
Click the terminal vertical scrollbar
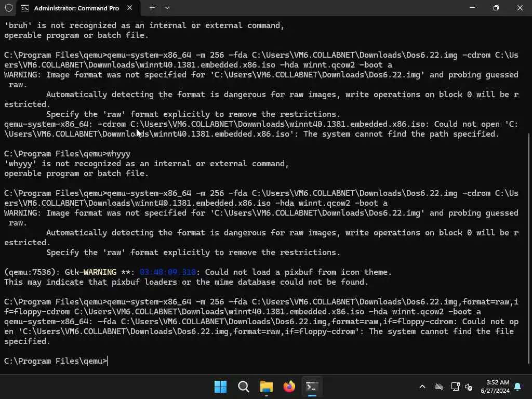pyautogui.click(x=529, y=249)
